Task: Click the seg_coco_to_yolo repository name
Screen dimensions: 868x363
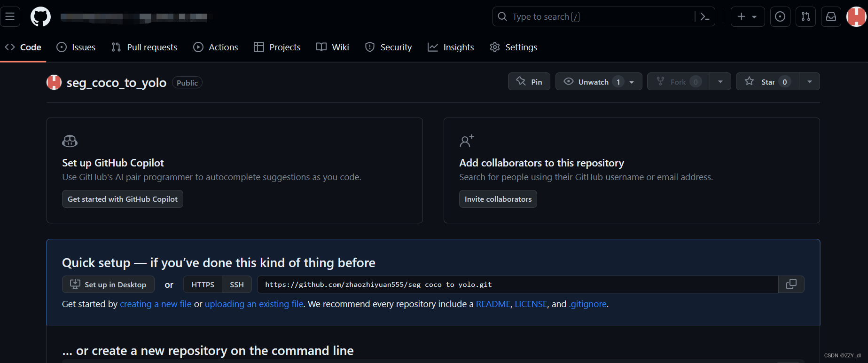Action: click(x=117, y=83)
